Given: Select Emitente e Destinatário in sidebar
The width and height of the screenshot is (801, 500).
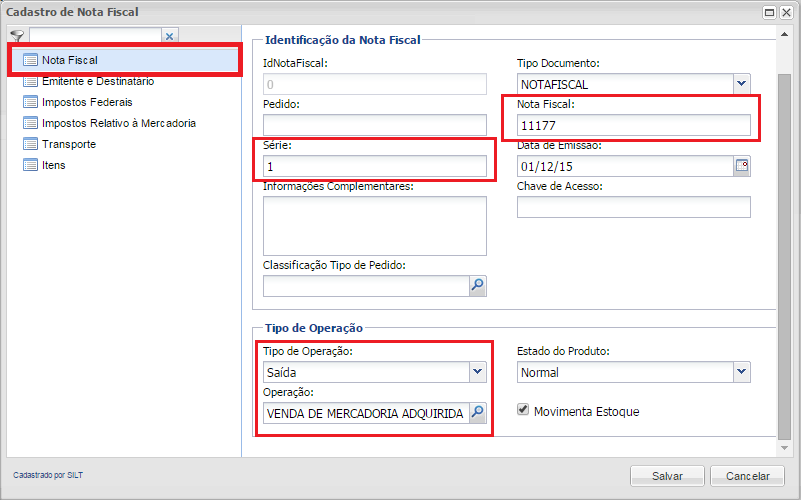Looking at the screenshot, I should coord(98,81).
